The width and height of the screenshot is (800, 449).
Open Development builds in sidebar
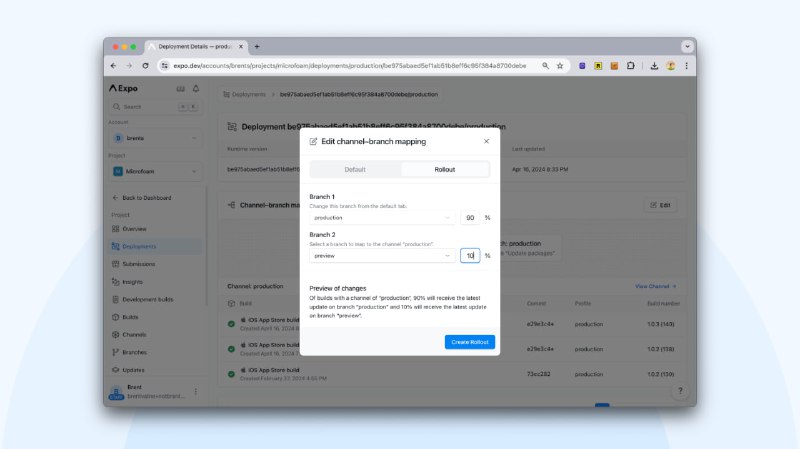coord(155,300)
